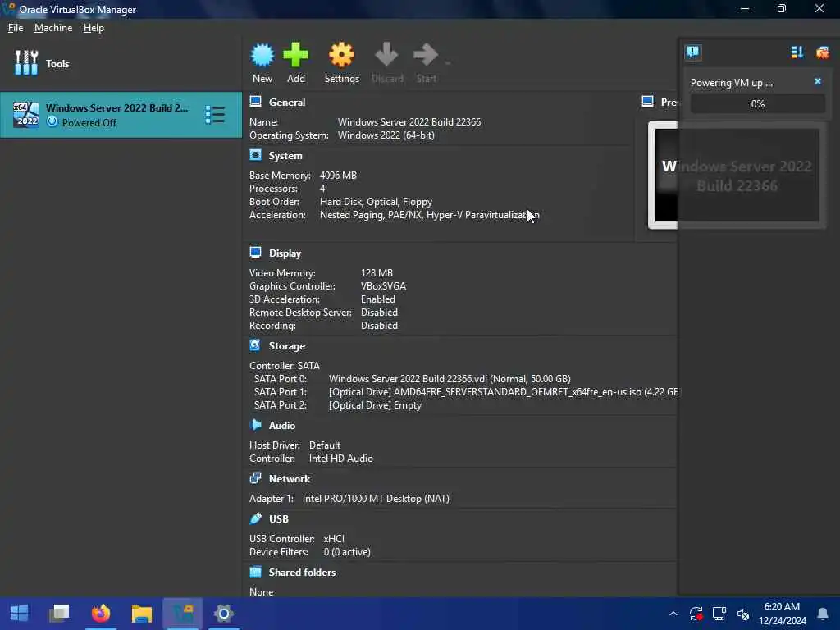Image resolution: width=840 pixels, height=630 pixels.
Task: Open the Shared folders section header
Action: click(302, 573)
